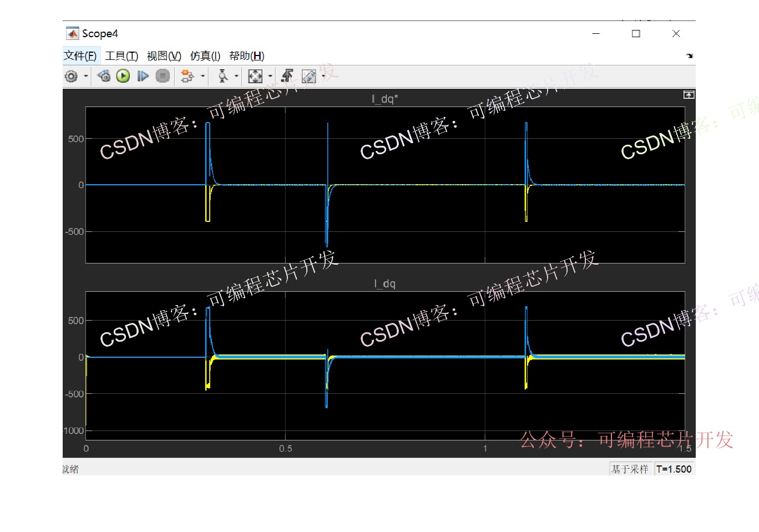Click the 基于采样 status bar label

coord(630,469)
